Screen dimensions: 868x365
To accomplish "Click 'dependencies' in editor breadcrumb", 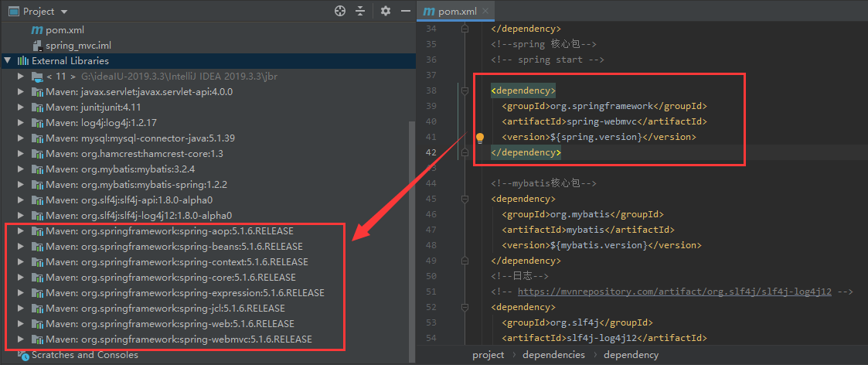I will (x=553, y=354).
